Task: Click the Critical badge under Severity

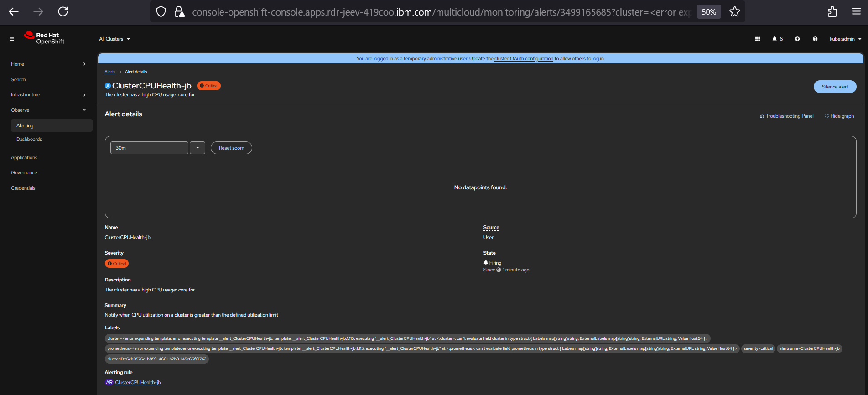Action: 117,264
